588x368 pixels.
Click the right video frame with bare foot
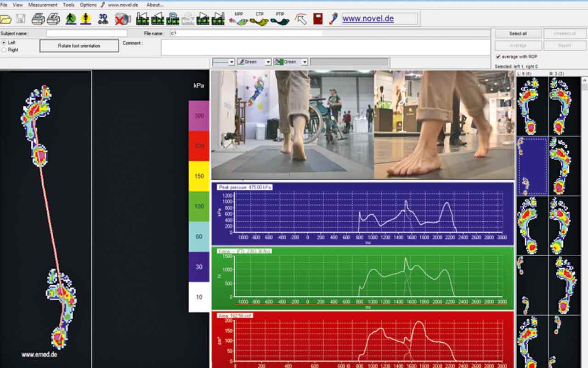444,125
